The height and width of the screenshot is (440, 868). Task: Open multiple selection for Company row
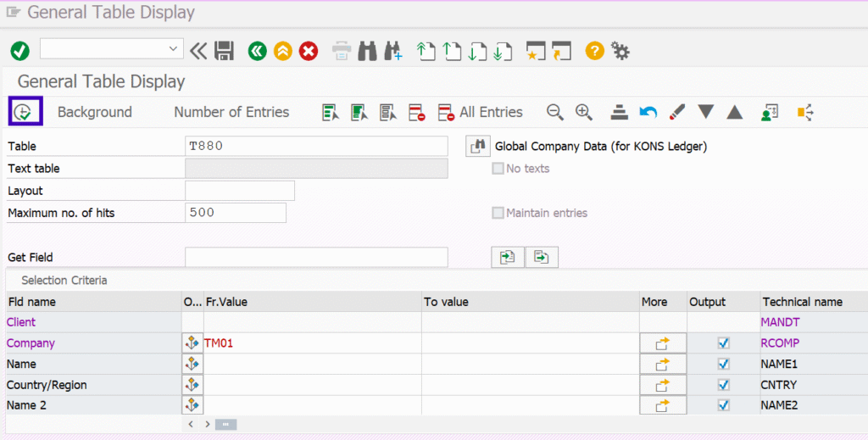663,343
